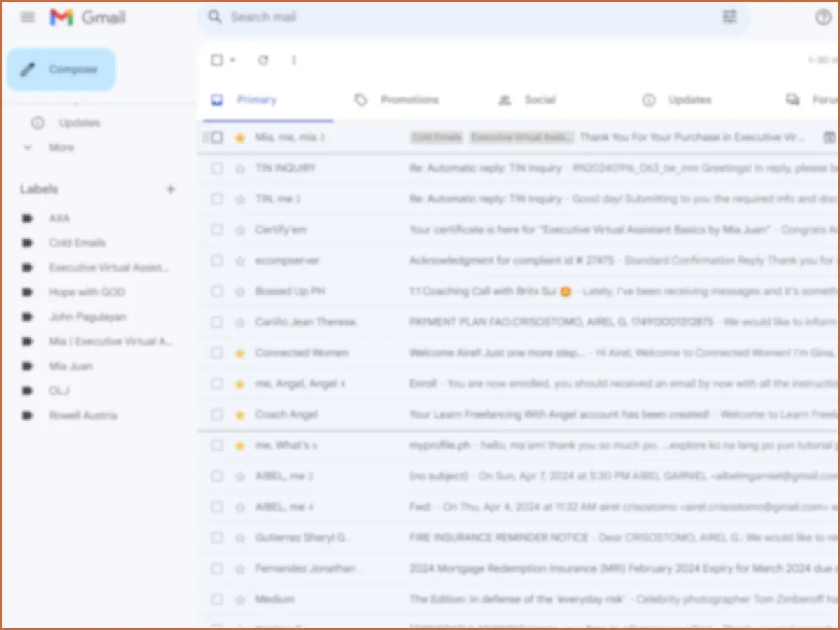The image size is (840, 630).
Task: Open Your certificate is here email
Action: [519, 230]
